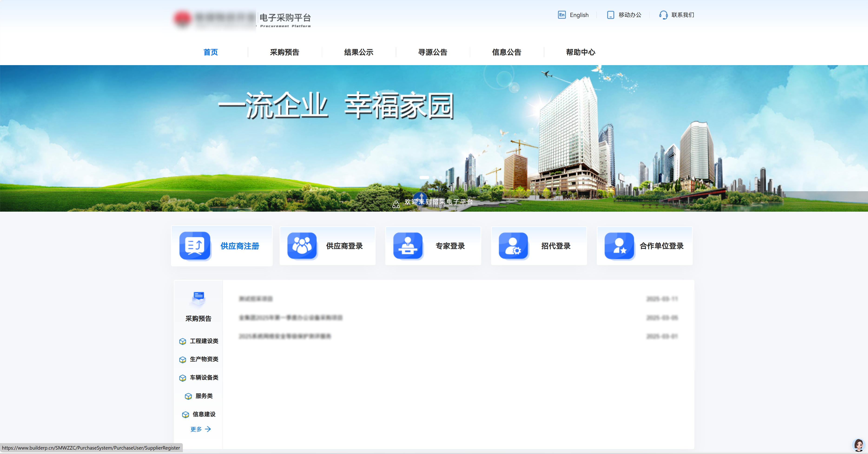Open the 首页 navigation tab
Viewport: 868px width, 454px height.
click(x=211, y=52)
